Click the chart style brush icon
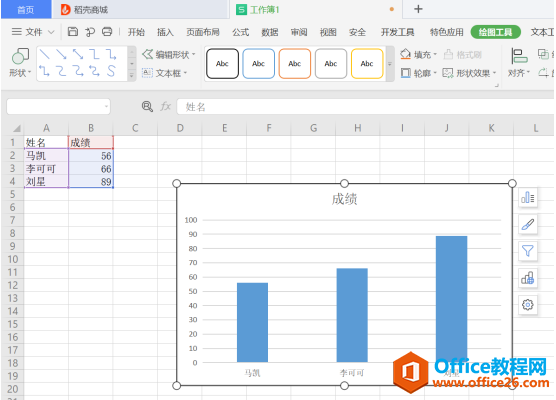Image resolution: width=556 pixels, height=400 pixels. (x=528, y=224)
